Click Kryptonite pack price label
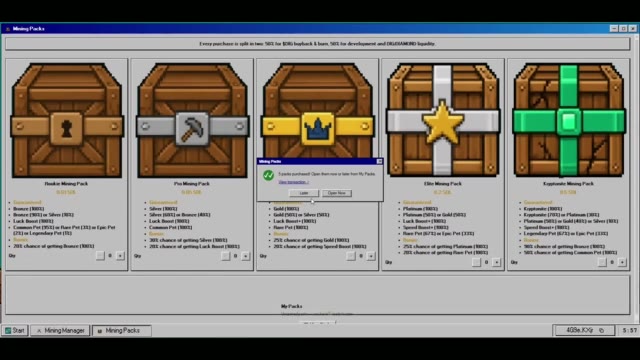Viewport: 640px width, 360px height. pyautogui.click(x=568, y=192)
